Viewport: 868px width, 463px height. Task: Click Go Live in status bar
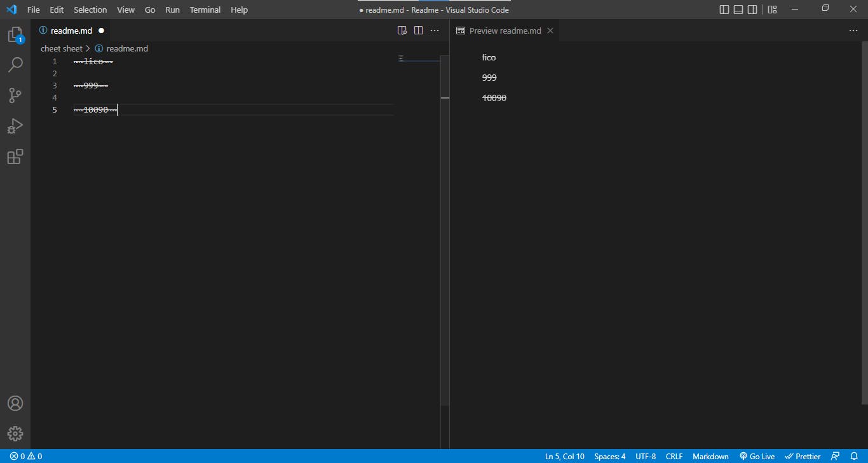tap(757, 456)
